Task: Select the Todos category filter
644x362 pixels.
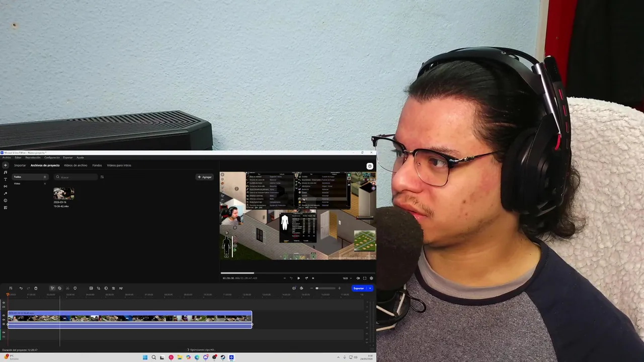Action: pos(30,177)
